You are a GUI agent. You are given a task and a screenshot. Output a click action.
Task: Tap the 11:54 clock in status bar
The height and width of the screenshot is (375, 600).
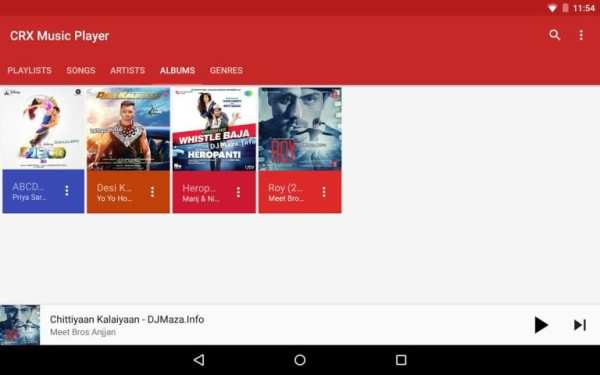584,8
